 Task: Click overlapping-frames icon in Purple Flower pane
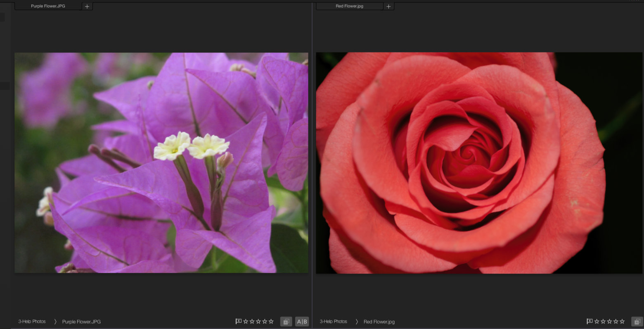pyautogui.click(x=286, y=322)
